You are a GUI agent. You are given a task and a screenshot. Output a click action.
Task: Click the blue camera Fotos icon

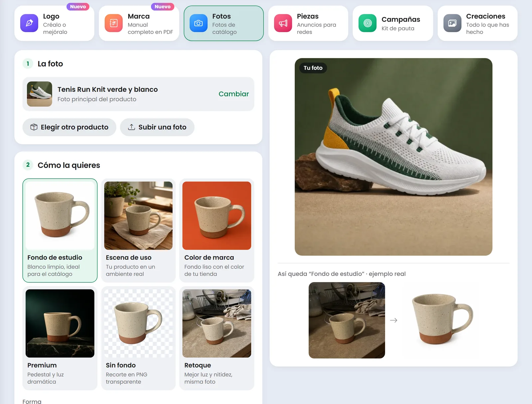pos(199,23)
